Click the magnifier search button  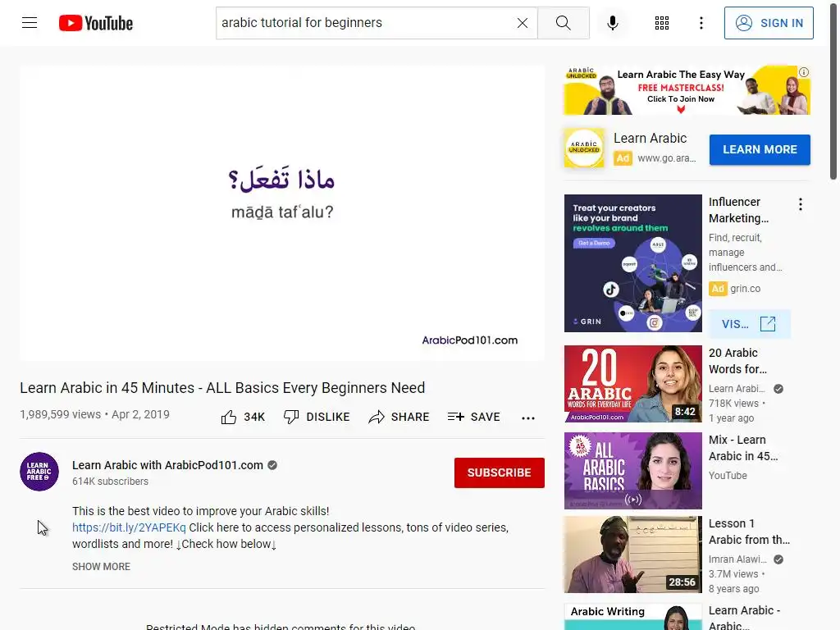[x=563, y=23]
